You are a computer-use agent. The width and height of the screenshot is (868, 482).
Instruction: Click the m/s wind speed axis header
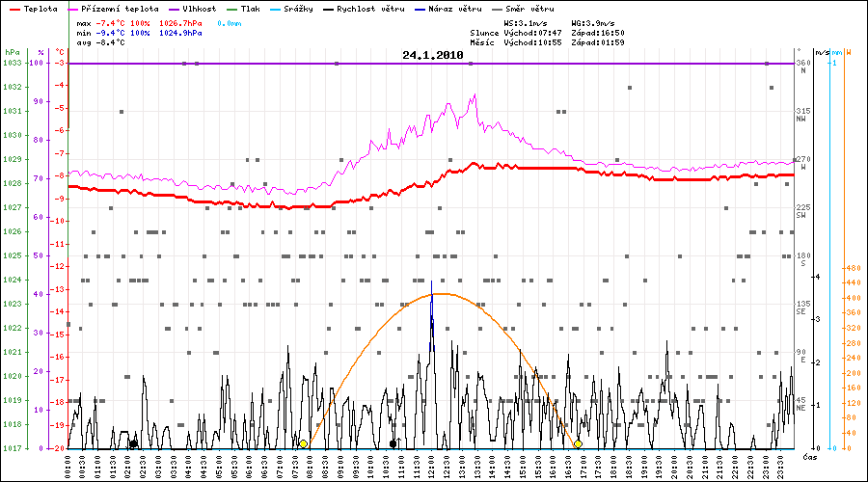821,52
